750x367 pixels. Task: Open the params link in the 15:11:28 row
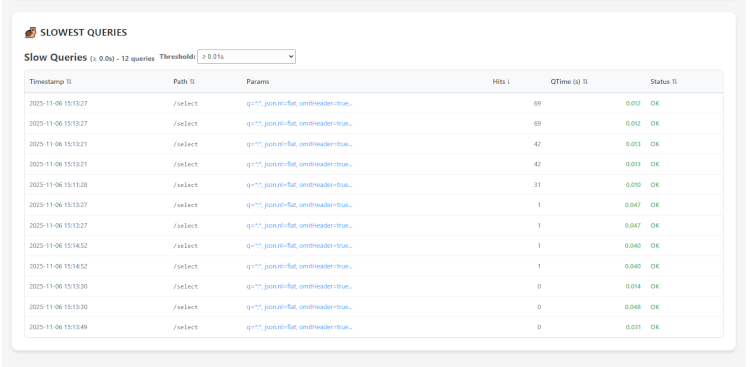(299, 185)
